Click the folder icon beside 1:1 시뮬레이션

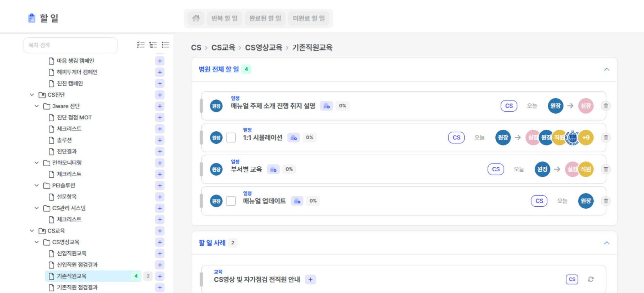pos(294,138)
